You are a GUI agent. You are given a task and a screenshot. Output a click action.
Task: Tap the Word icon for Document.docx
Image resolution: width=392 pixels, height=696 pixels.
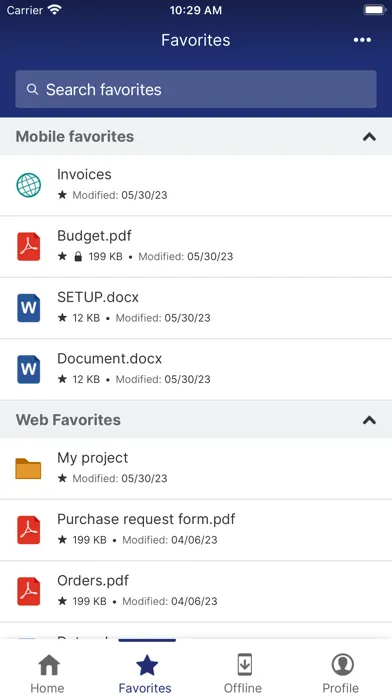coord(29,369)
